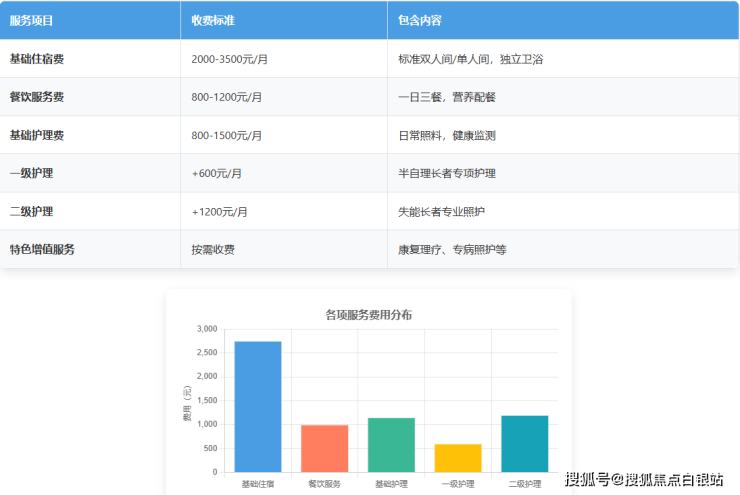Select the 基础住宿费 row label
The image size is (740, 495).
[x=37, y=59]
